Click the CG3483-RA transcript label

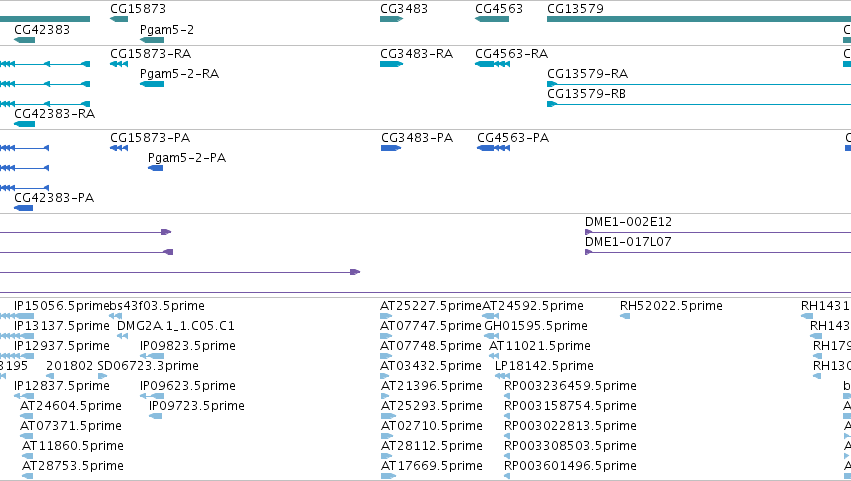click(x=416, y=54)
